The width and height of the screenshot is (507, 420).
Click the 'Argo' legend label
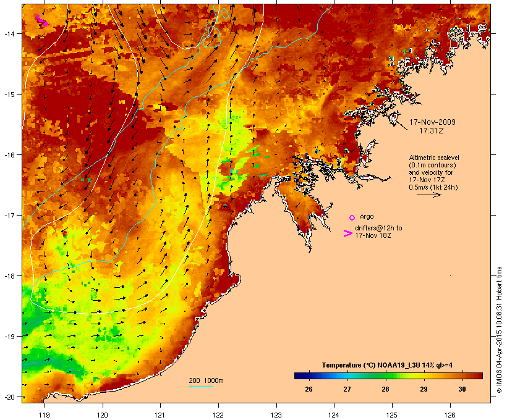367,216
